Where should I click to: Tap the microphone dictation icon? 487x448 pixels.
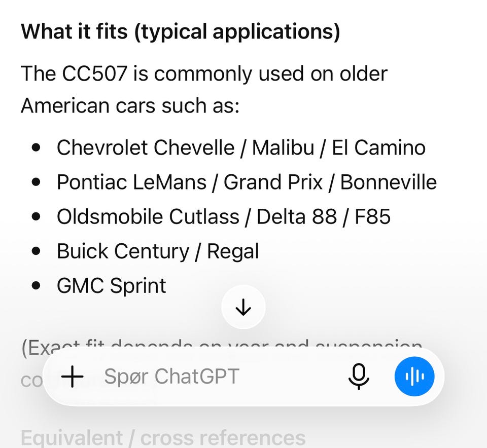(359, 377)
